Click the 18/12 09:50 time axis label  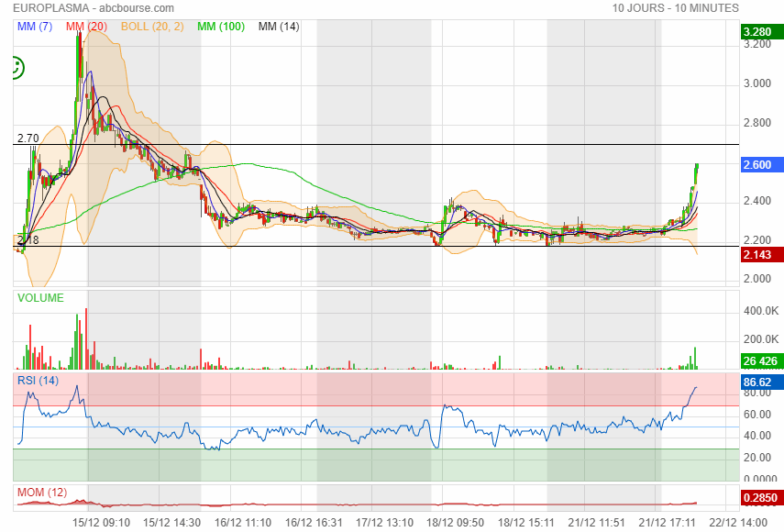click(455, 523)
